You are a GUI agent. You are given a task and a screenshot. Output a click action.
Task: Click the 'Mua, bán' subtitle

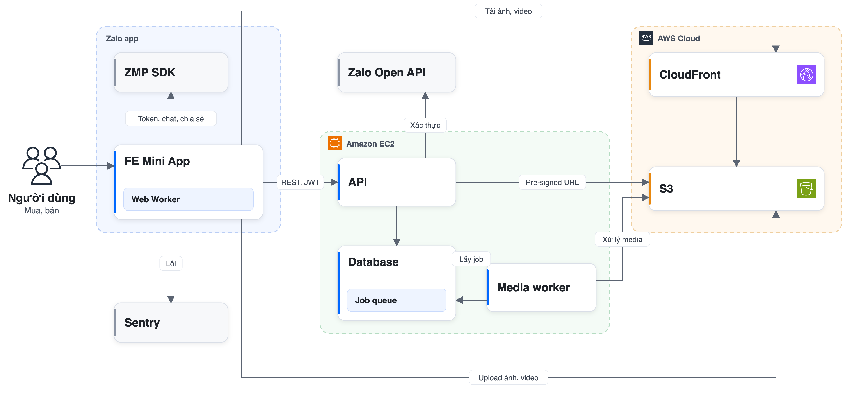41,210
